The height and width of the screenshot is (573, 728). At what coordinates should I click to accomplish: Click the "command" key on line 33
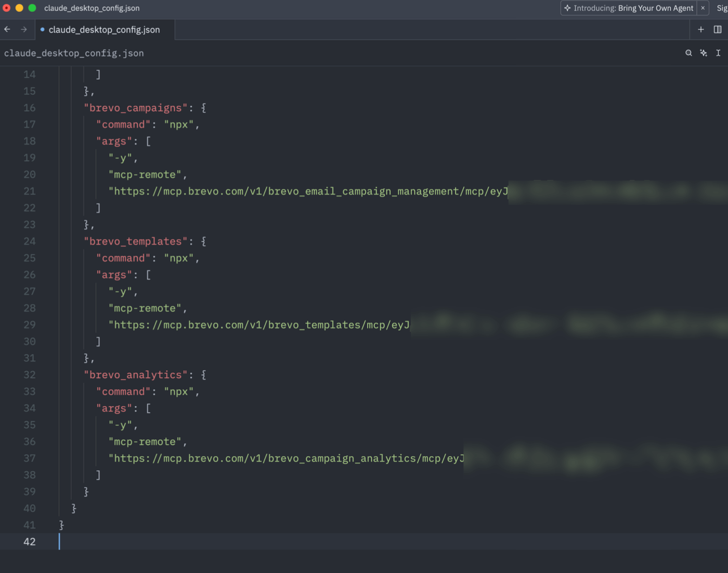[123, 392]
